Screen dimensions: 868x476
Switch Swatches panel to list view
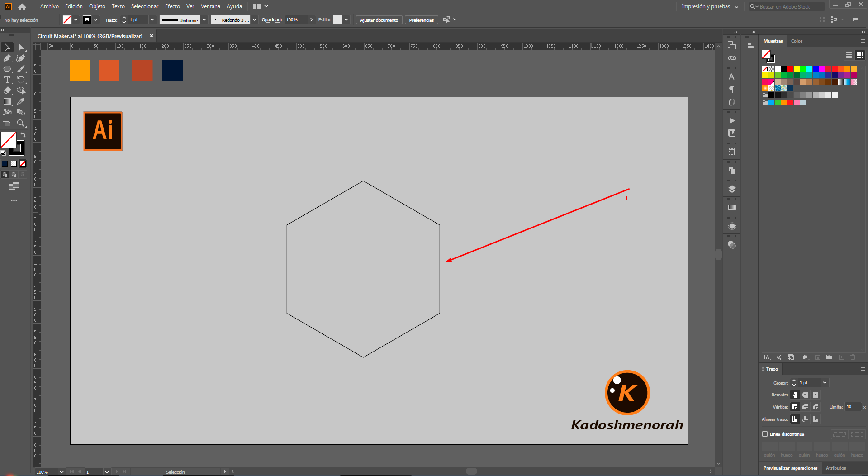click(849, 55)
